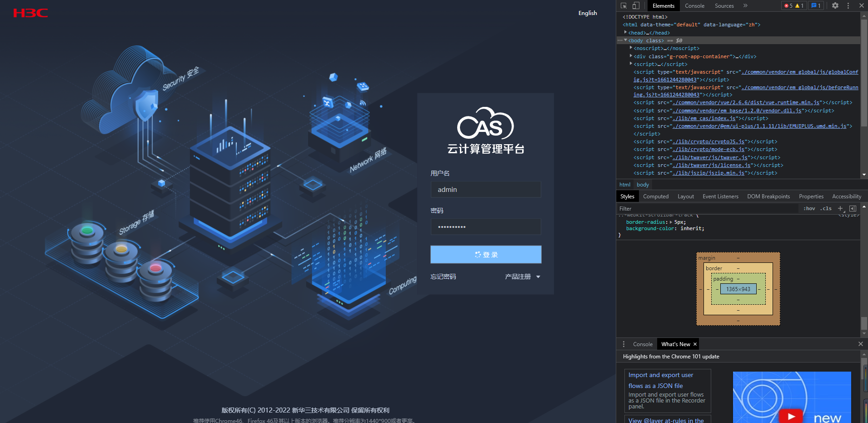Click the blue 登录 login button
The height and width of the screenshot is (423, 868).
click(x=486, y=255)
